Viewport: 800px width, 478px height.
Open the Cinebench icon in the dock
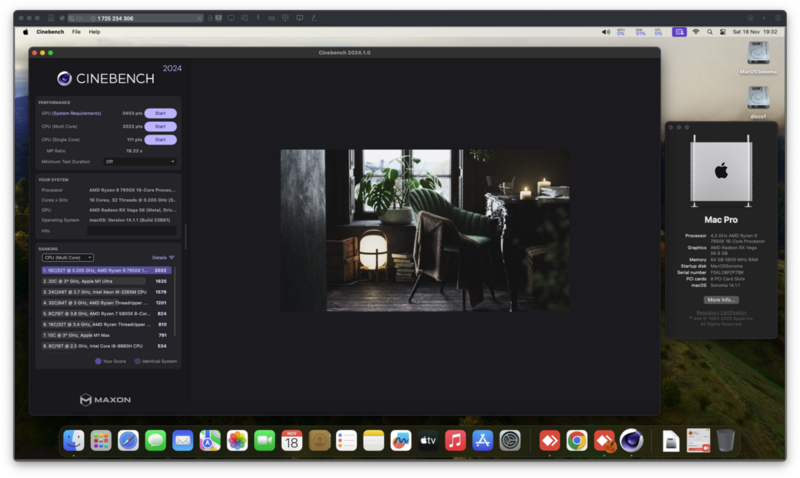(630, 440)
